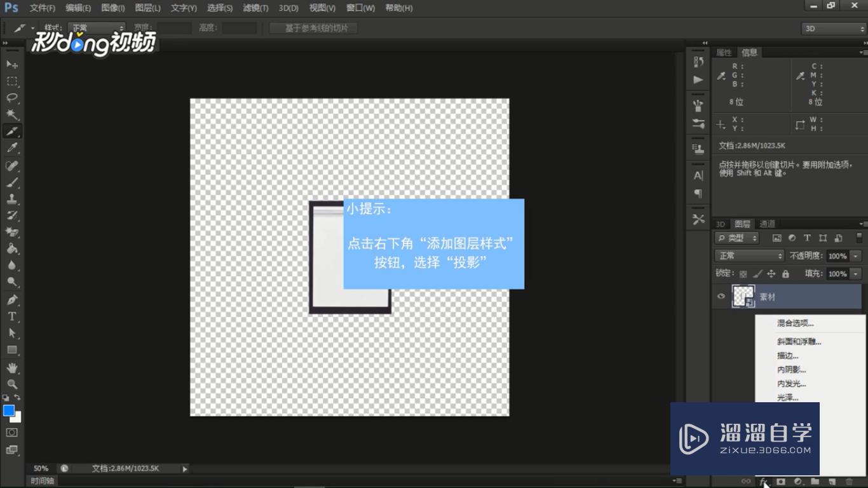Toggle pixel layer filter
This screenshot has width=868, height=488.
coord(776,238)
